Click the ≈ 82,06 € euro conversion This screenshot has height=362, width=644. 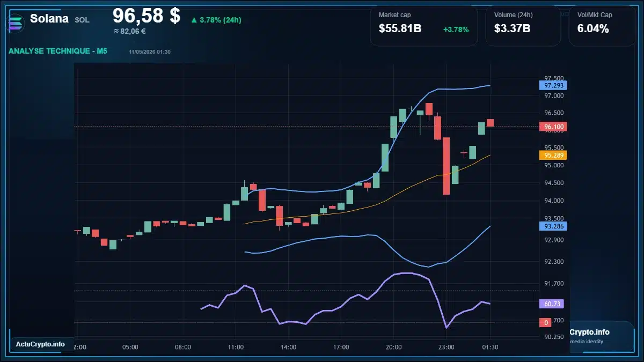tap(130, 31)
